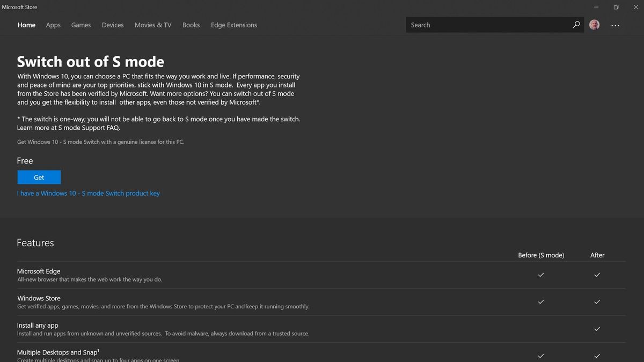Open the Edge Extensions page
The height and width of the screenshot is (362, 644).
tap(233, 25)
